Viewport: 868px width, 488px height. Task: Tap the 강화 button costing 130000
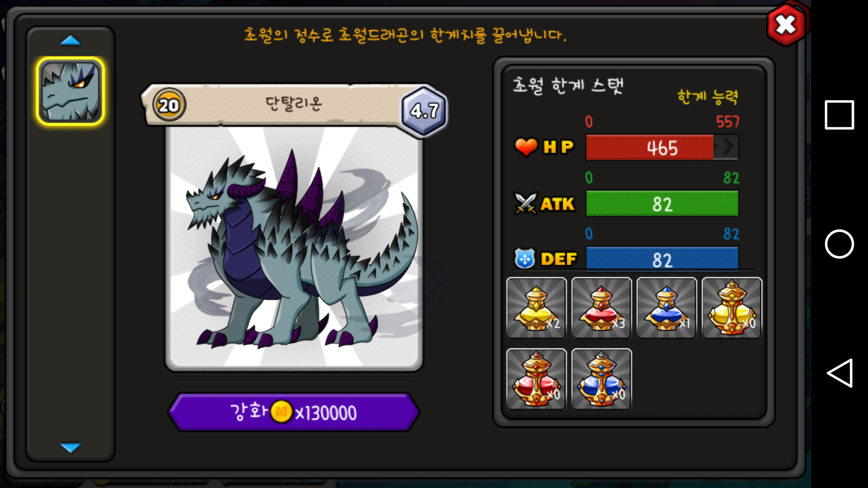tap(294, 412)
